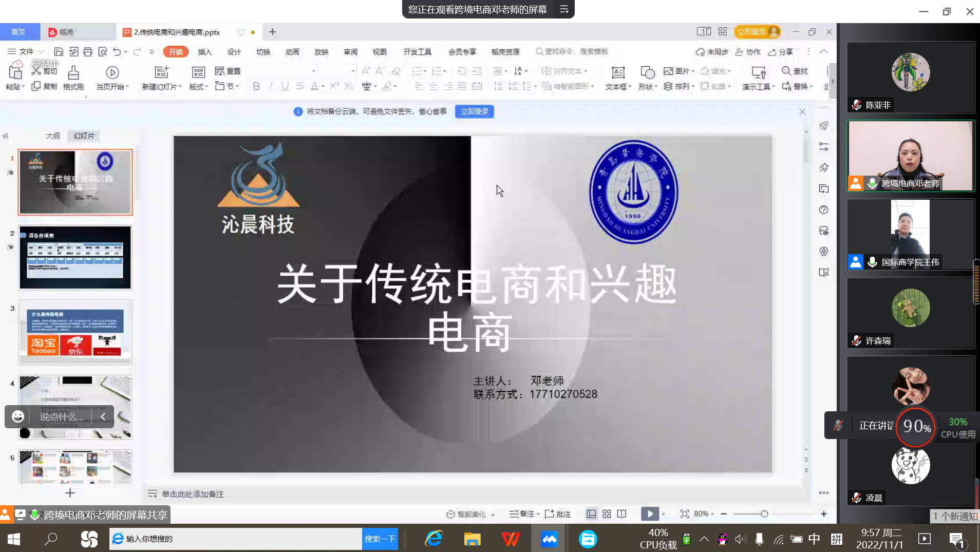Toggle the notes pane button in the status bar
The height and width of the screenshot is (552, 980).
[522, 514]
